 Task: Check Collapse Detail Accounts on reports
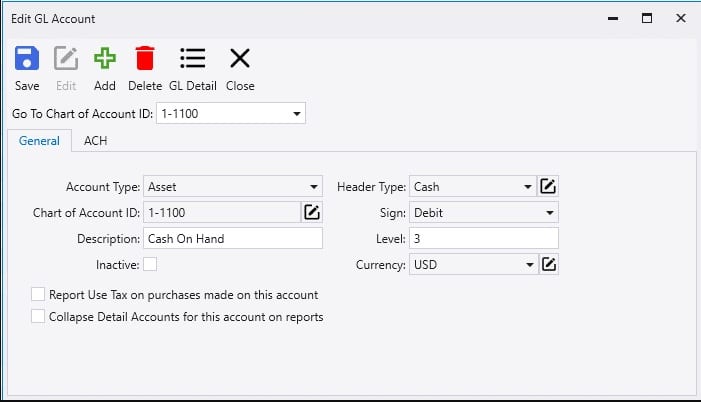point(38,316)
